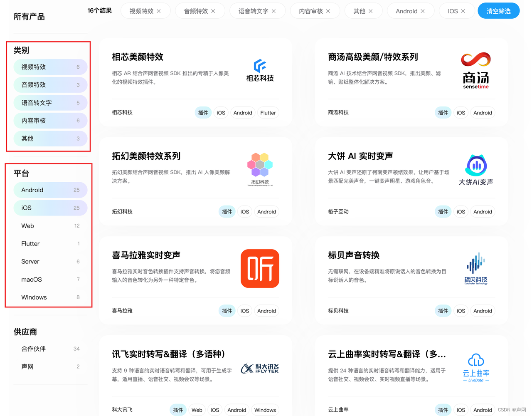Screen dimensions: 532x416
Task: Click Flutter tag on 相芯美颜特效 card
Action: pyautogui.click(x=268, y=113)
